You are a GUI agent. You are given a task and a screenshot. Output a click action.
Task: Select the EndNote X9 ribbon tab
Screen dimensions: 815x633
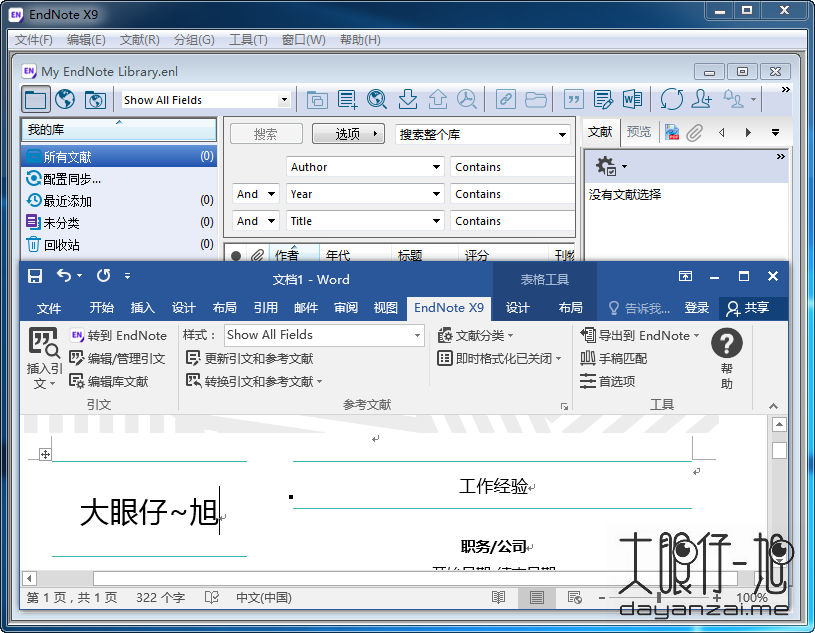(449, 308)
